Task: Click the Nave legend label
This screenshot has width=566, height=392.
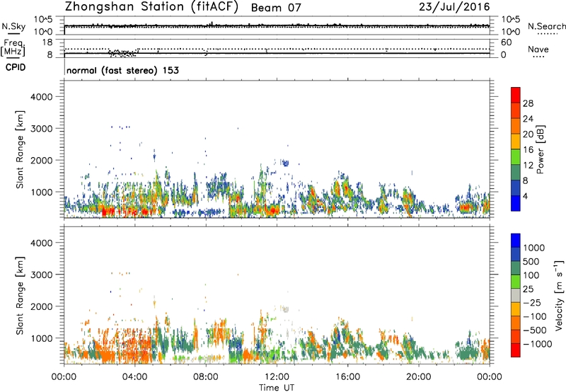Action: 538,49
